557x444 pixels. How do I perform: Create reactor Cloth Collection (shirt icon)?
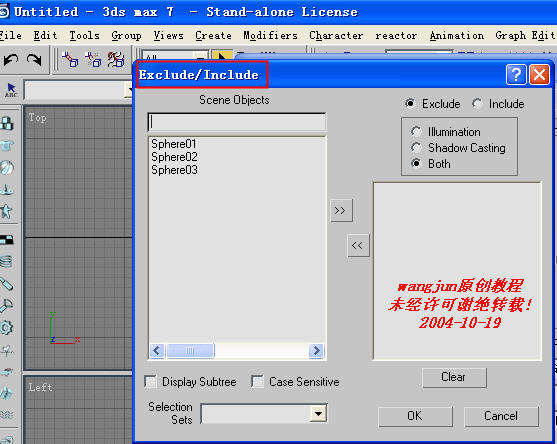click(7, 146)
